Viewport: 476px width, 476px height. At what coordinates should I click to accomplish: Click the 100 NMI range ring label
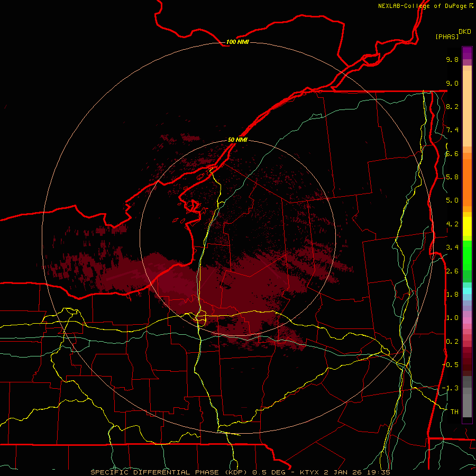pos(237,42)
